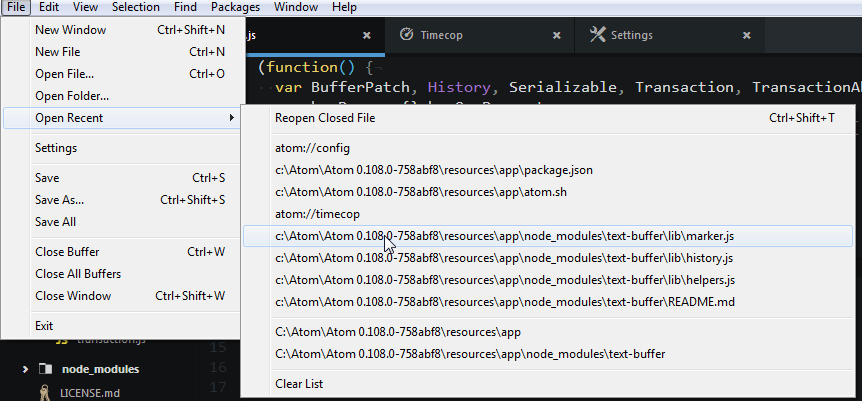Open recent file history.js

pyautogui.click(x=548, y=259)
